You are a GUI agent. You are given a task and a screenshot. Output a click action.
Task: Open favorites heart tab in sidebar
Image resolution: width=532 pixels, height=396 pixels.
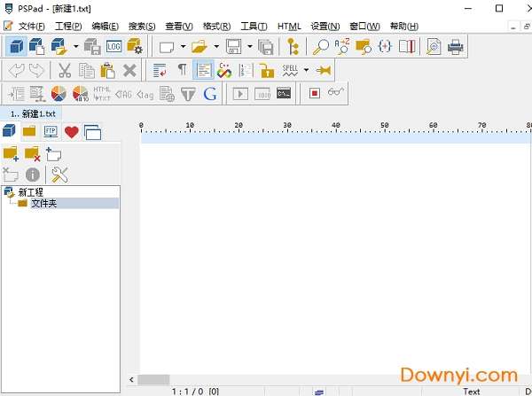(x=72, y=132)
